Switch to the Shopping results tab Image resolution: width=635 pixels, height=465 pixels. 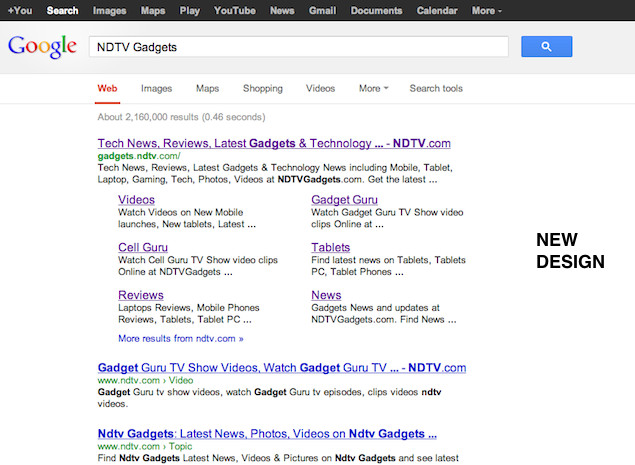(263, 89)
